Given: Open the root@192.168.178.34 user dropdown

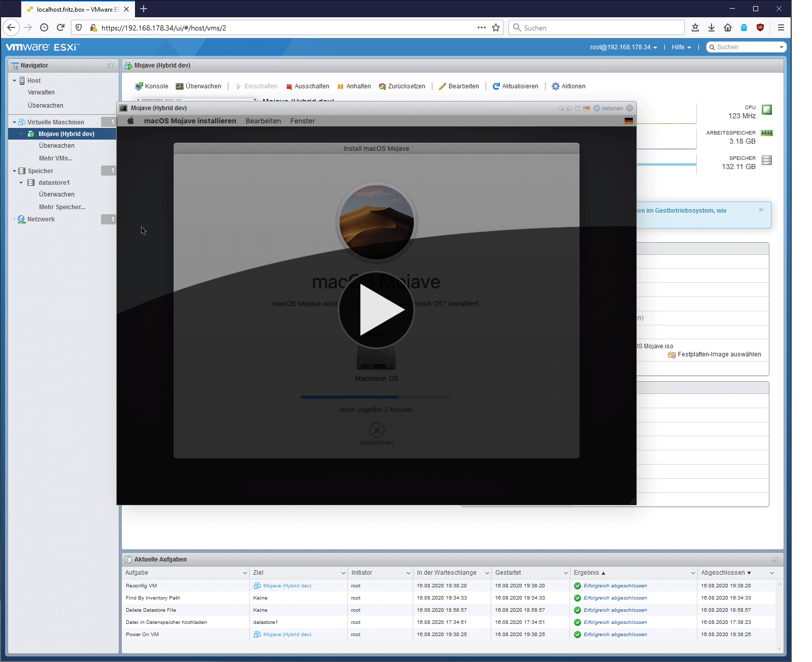Looking at the screenshot, I should pyautogui.click(x=623, y=47).
